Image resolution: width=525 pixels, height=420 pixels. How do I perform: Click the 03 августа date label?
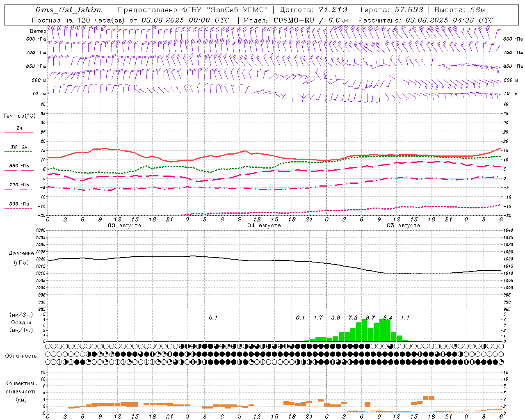coord(125,226)
